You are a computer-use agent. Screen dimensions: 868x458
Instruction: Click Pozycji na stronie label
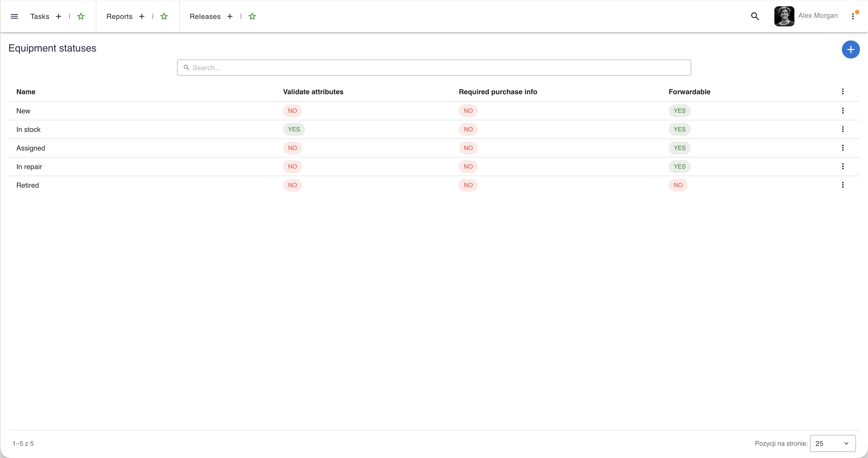pos(781,443)
